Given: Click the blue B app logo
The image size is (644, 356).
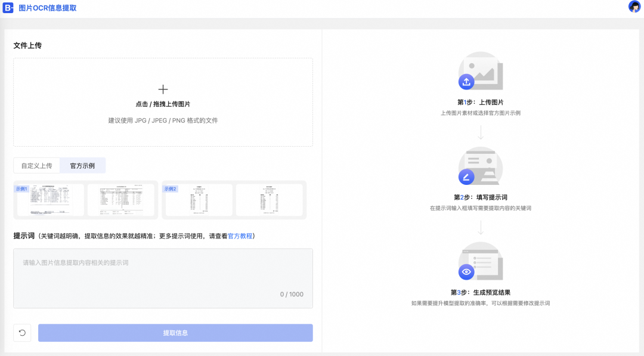Looking at the screenshot, I should click(8, 8).
